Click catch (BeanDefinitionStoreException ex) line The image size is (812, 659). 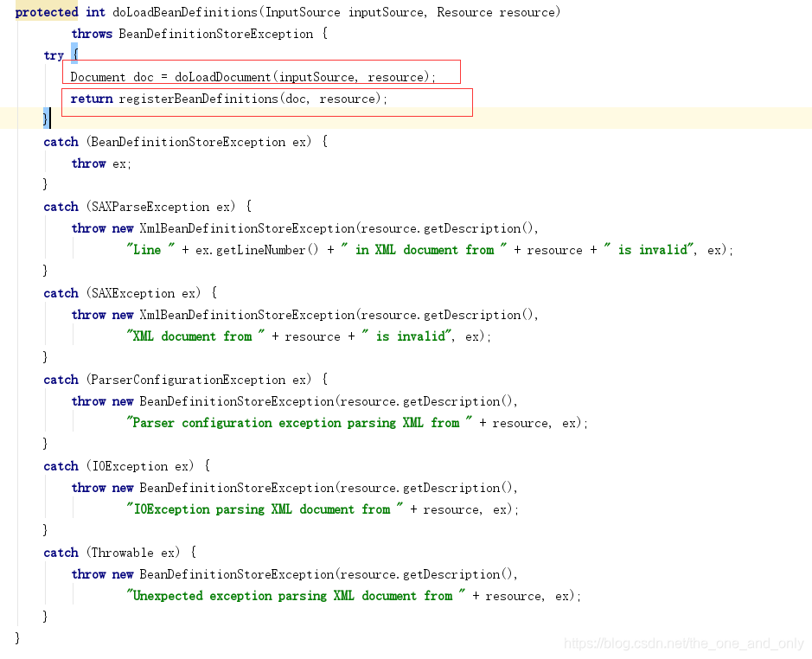[x=185, y=142]
